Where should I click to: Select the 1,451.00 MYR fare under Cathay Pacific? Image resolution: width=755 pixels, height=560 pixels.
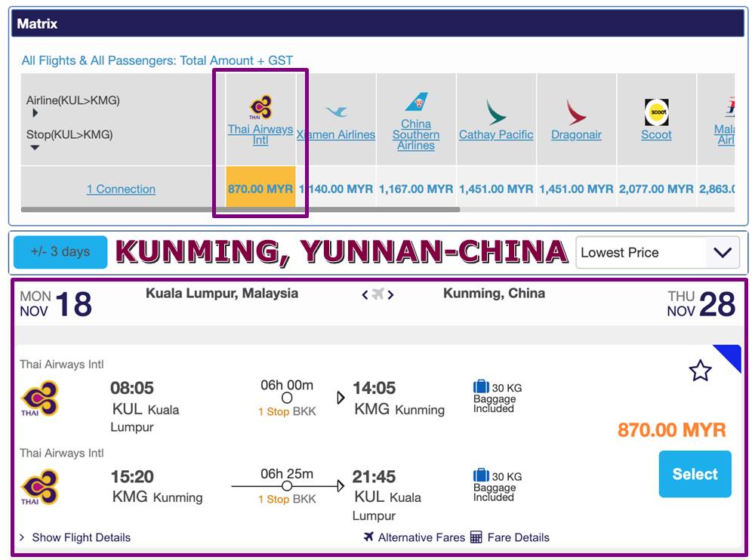click(x=496, y=189)
